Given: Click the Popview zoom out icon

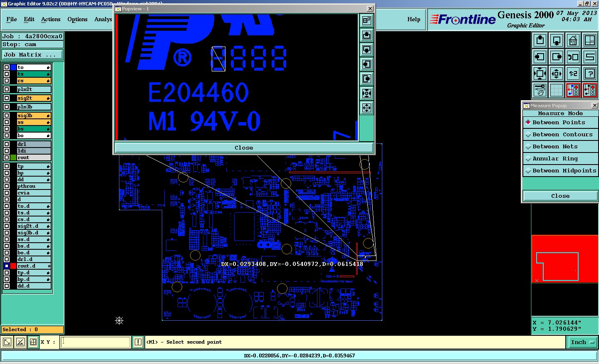Looking at the screenshot, I should click(x=366, y=108).
